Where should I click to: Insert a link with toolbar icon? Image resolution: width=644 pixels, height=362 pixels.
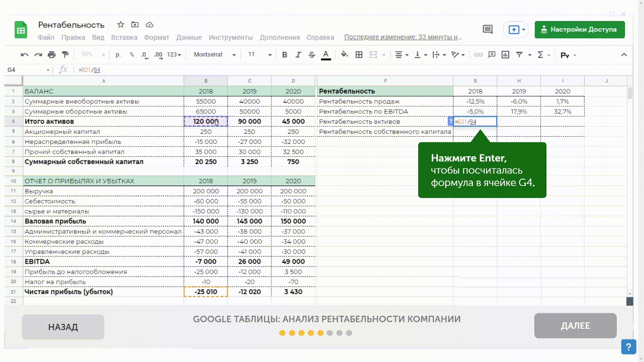(x=478, y=55)
